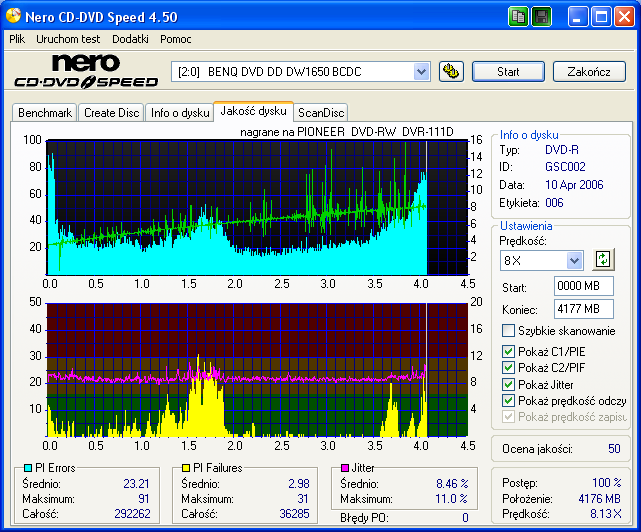The image size is (641, 532).
Task: Open the Plik menu
Action: coord(17,39)
